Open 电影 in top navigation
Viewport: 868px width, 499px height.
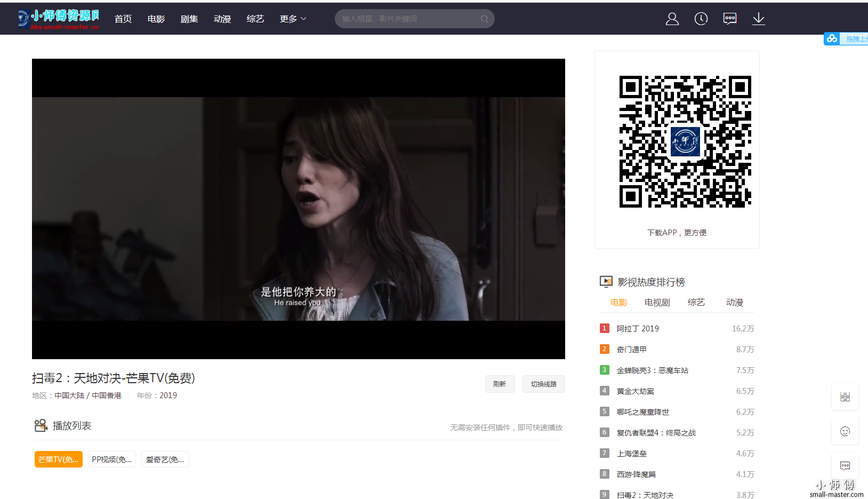pos(156,19)
